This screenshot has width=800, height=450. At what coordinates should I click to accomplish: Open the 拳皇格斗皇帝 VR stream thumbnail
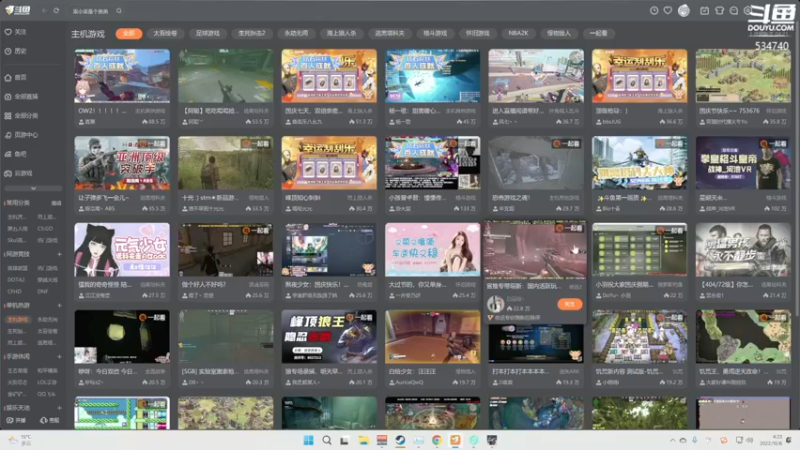tap(743, 163)
